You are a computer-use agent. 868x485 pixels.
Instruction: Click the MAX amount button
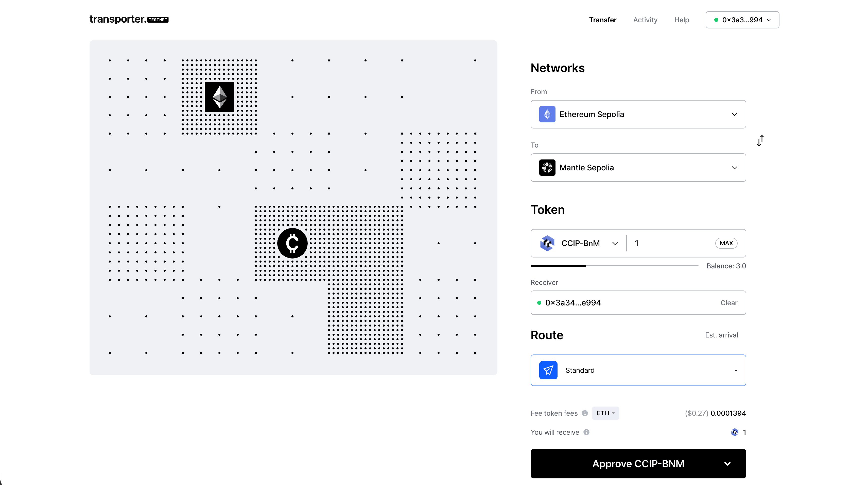click(x=726, y=243)
